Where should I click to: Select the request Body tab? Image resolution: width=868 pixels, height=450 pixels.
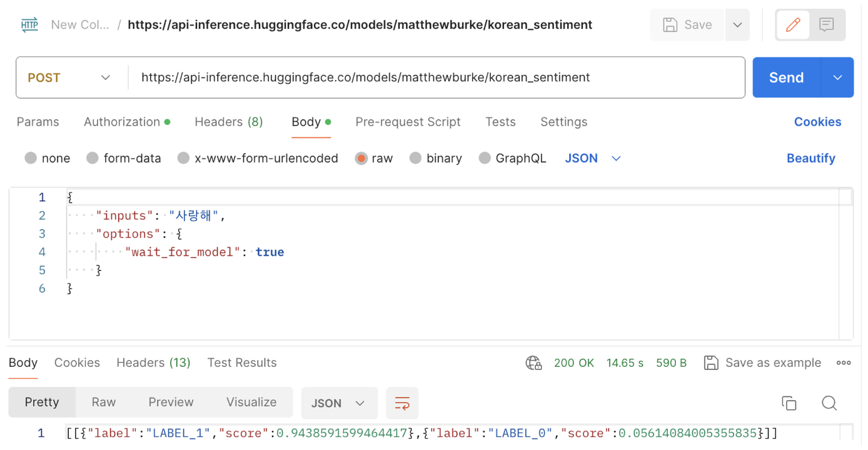311,122
